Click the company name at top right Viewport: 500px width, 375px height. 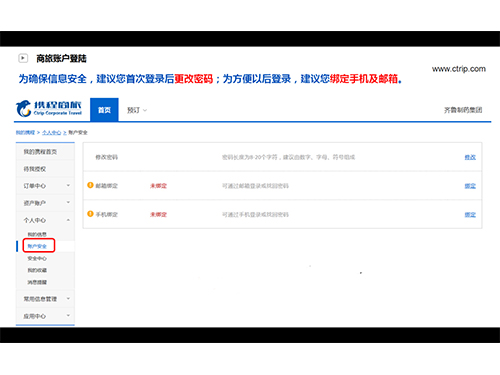pos(463,110)
